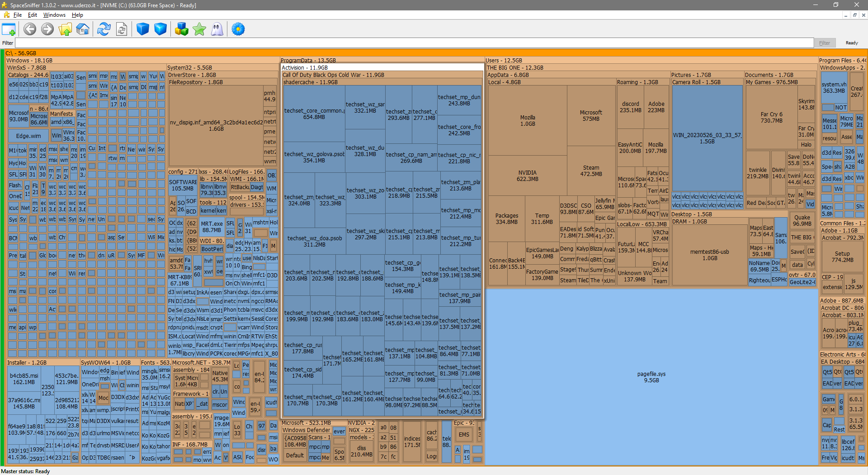Select the Edge.wim file block

[28, 136]
